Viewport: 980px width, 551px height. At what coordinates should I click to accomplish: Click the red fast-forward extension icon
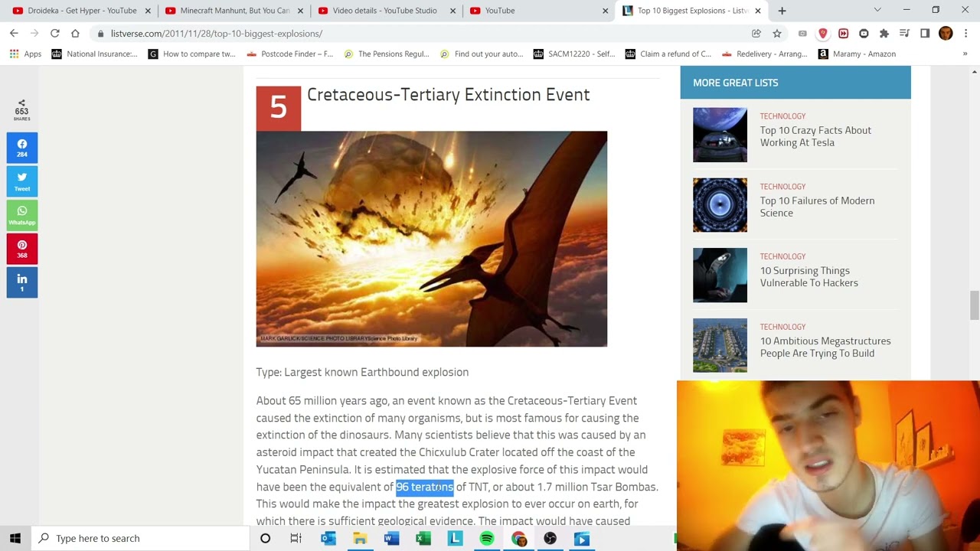point(843,34)
